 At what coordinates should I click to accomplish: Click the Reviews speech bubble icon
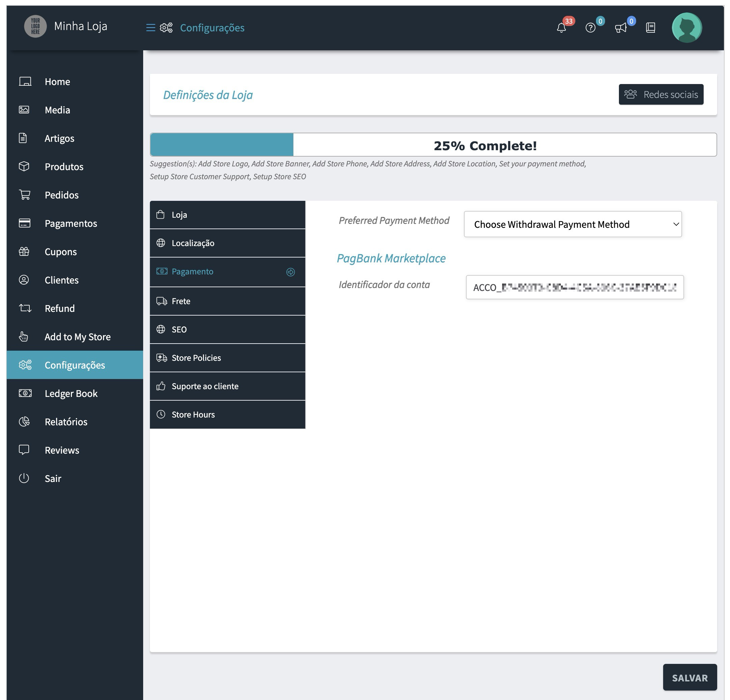[24, 450]
